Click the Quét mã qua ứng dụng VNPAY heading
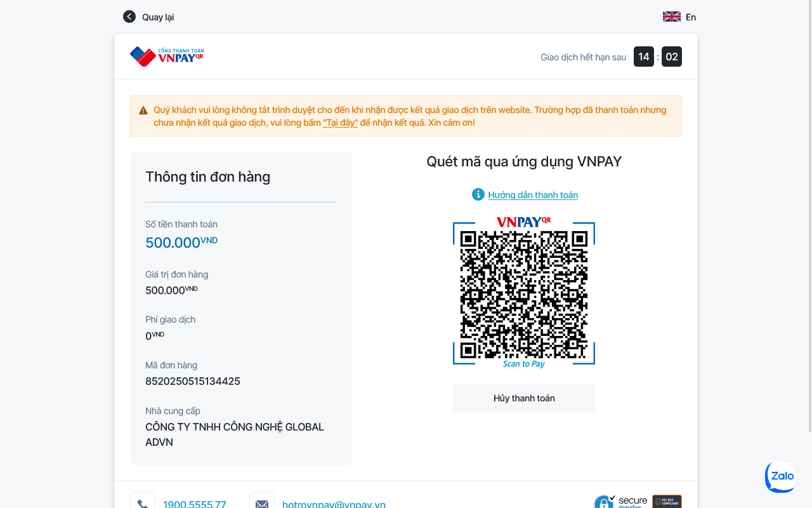 (x=524, y=161)
